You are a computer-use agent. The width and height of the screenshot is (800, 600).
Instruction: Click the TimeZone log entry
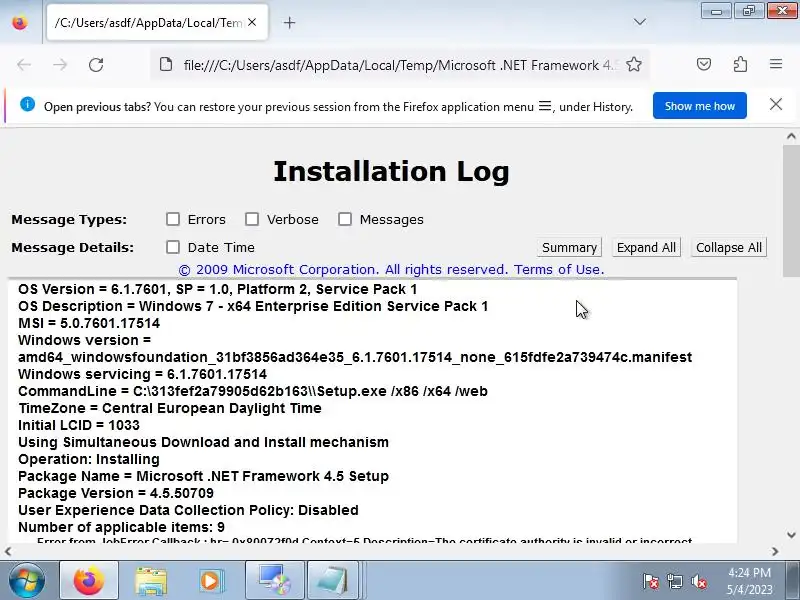click(x=170, y=408)
